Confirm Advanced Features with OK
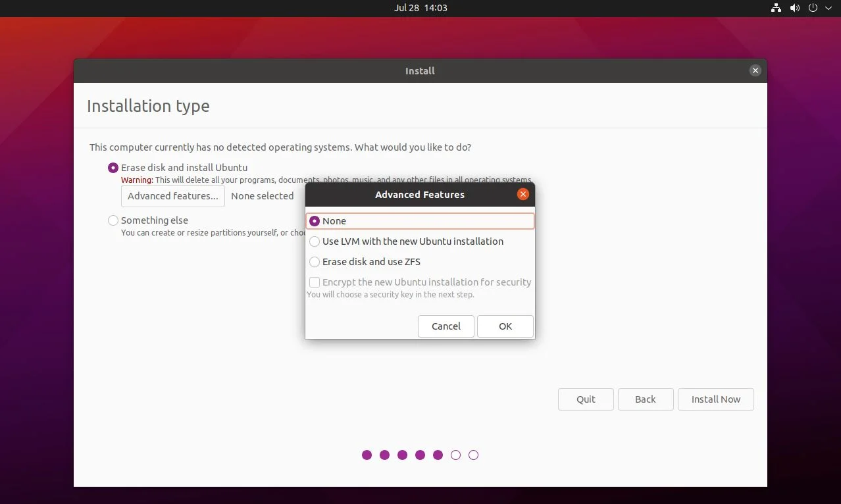Viewport: 841px width, 504px height. (x=505, y=326)
